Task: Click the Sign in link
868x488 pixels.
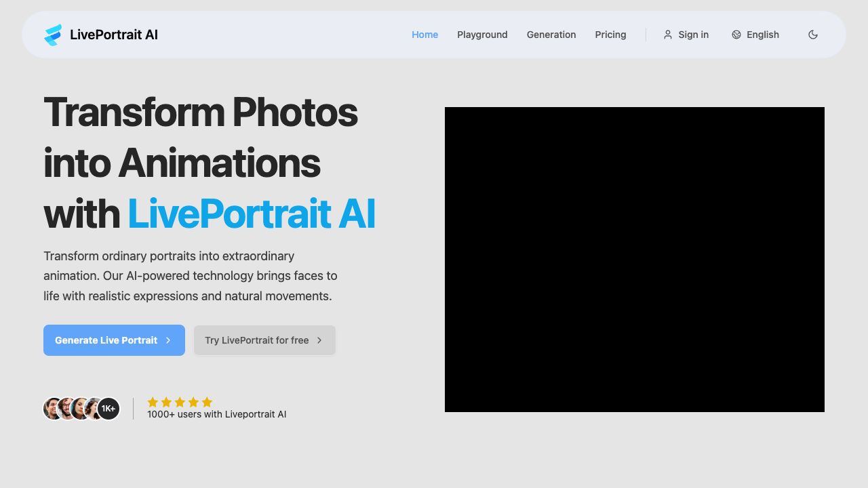Action: 693,35
